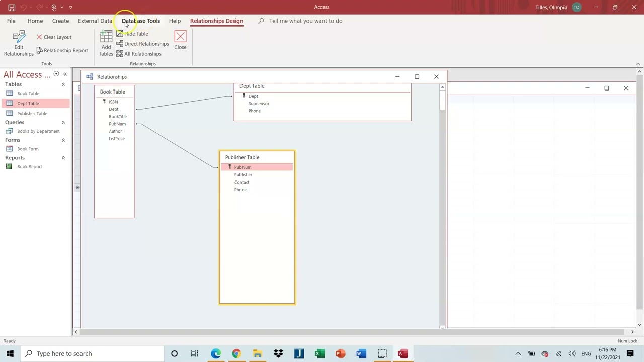Image resolution: width=644 pixels, height=362 pixels.
Task: Generate a Relationship Report
Action: coord(62,50)
